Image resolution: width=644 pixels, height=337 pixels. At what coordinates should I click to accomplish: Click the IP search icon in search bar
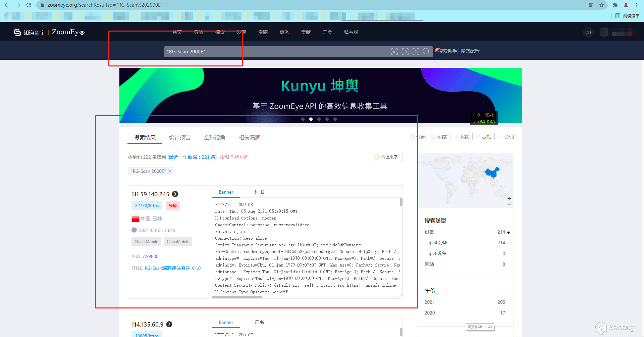(394, 52)
